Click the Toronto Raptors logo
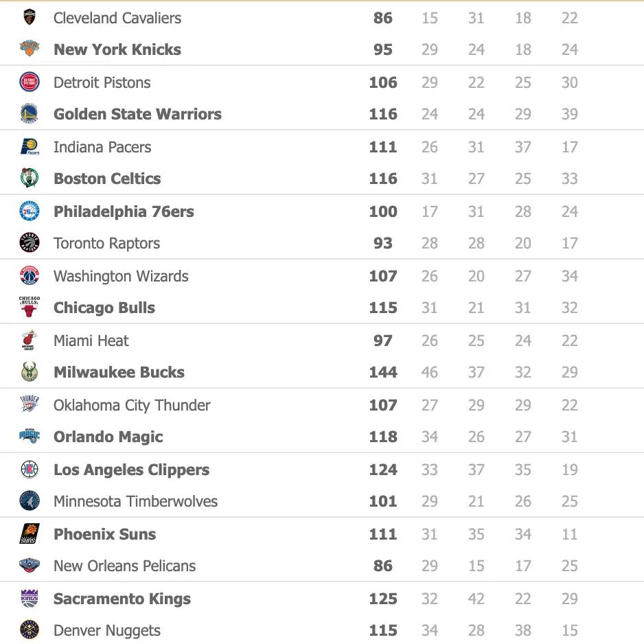 (x=29, y=243)
